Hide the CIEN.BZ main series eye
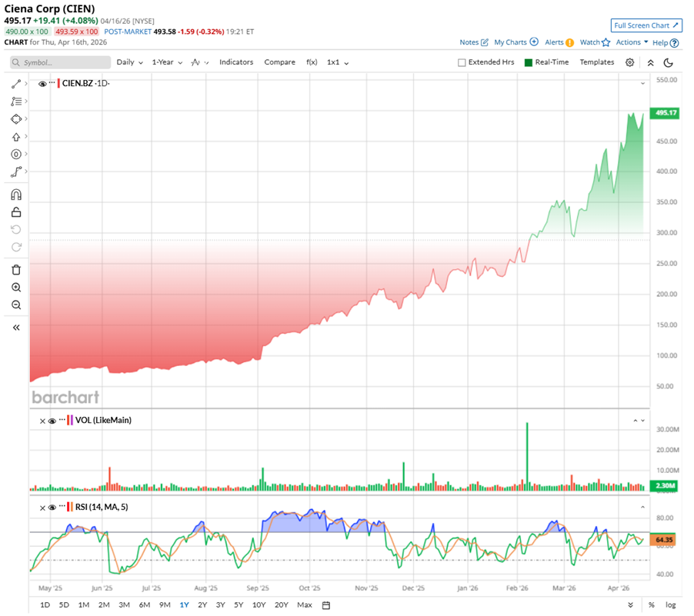The width and height of the screenshot is (694, 616). click(42, 84)
